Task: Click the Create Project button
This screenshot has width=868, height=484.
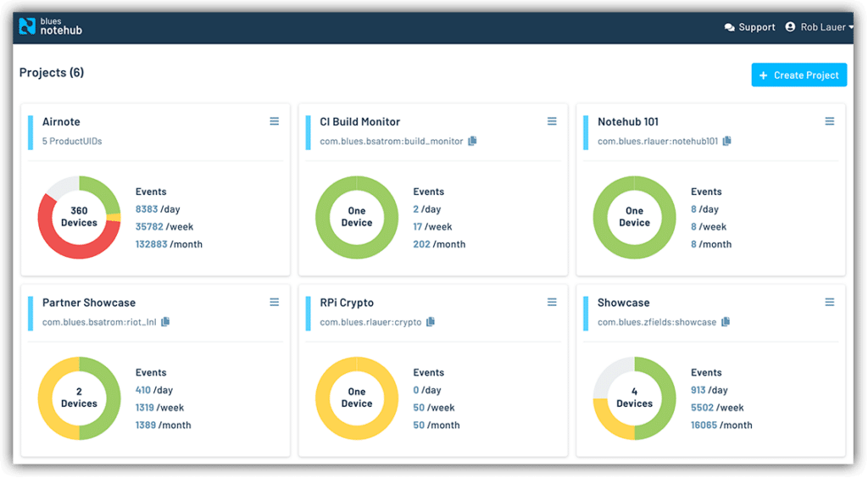Action: [798, 75]
